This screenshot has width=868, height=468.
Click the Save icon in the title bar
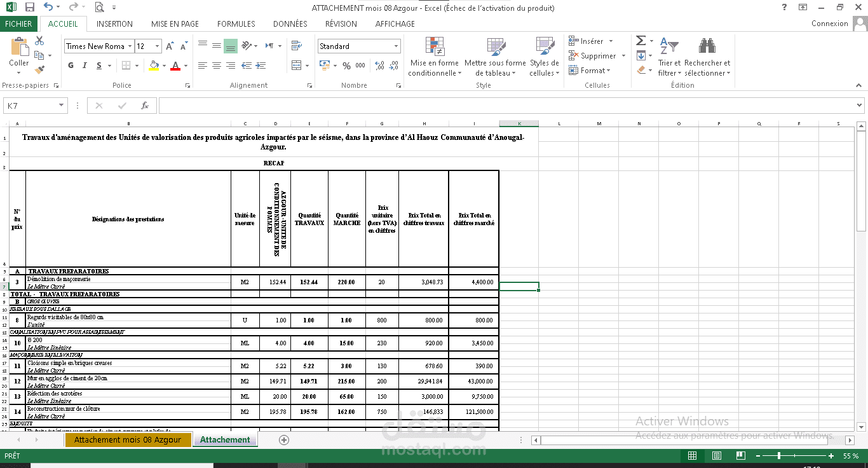29,8
